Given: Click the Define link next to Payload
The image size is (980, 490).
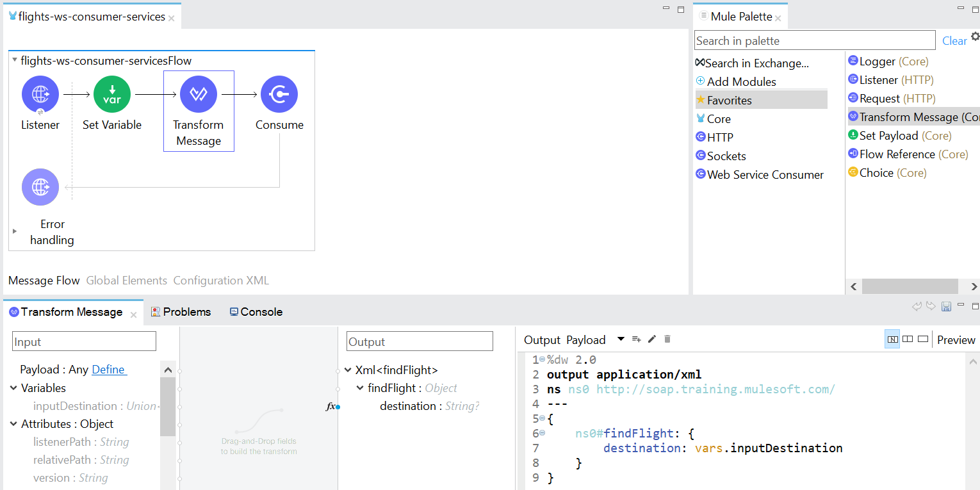Looking at the screenshot, I should pos(109,369).
